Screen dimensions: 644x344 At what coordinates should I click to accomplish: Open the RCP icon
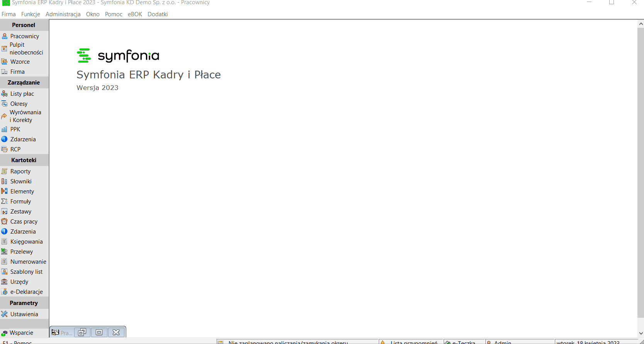click(x=5, y=149)
